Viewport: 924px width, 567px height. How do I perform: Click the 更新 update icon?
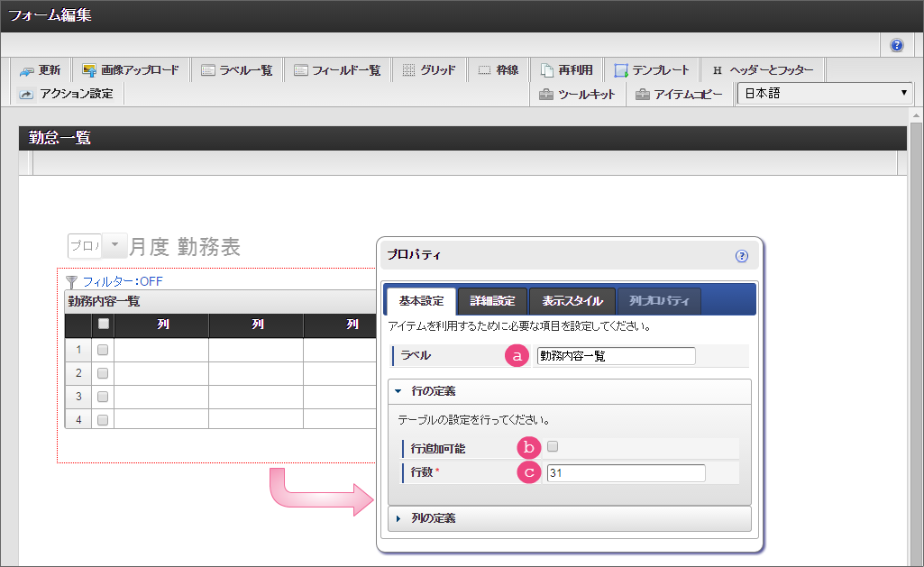(26, 70)
